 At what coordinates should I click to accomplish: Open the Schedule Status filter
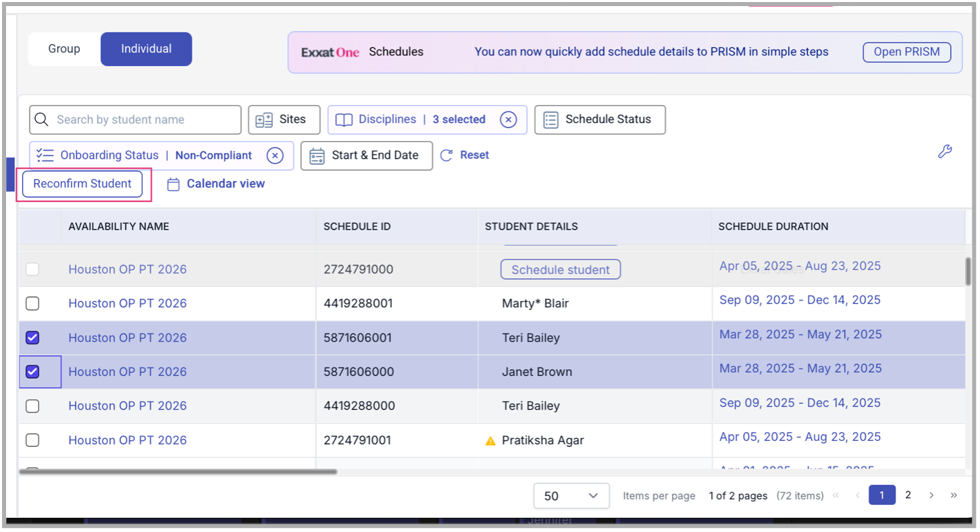599,119
